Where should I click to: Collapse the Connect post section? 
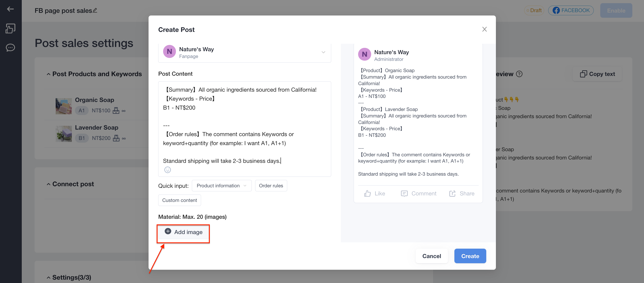coord(48,184)
